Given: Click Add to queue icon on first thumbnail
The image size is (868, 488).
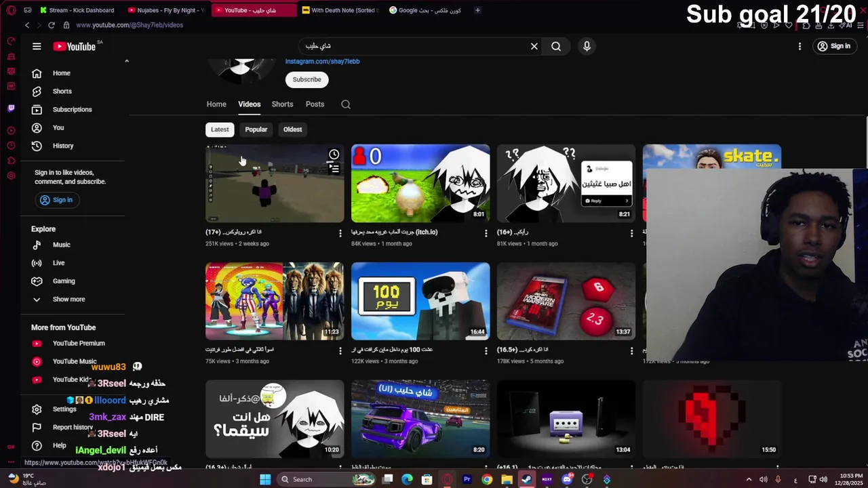Looking at the screenshot, I should 334,169.
